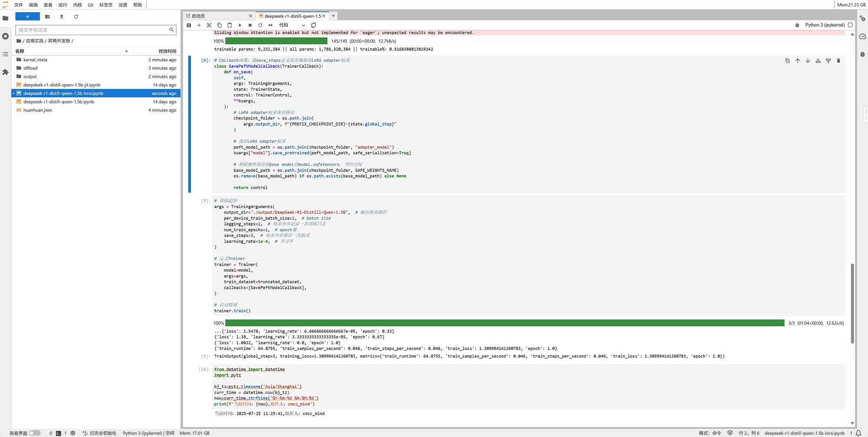Run the selected cell with play icon
This screenshot has width=868, height=437.
coord(240,25)
